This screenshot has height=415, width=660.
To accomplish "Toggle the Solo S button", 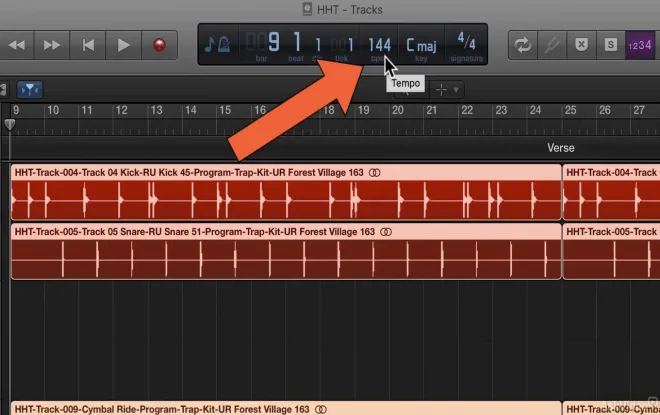I will pos(610,45).
